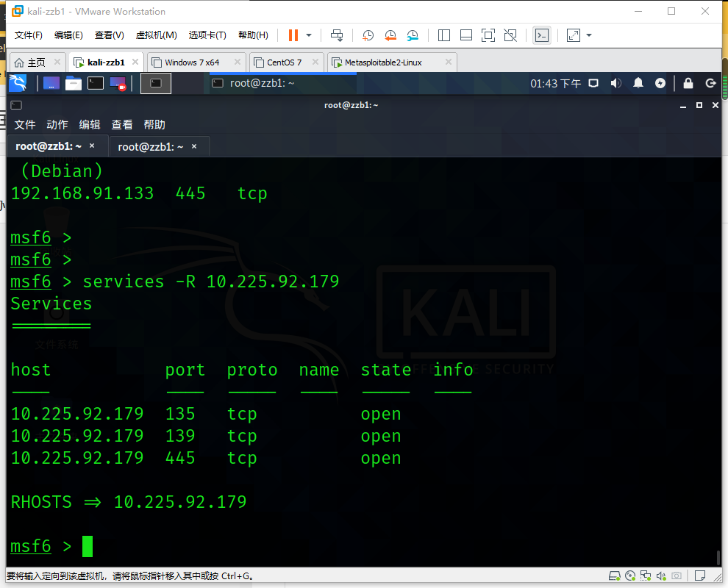Open power options dropdown next to pause
This screenshot has width=728, height=588.
[x=309, y=35]
